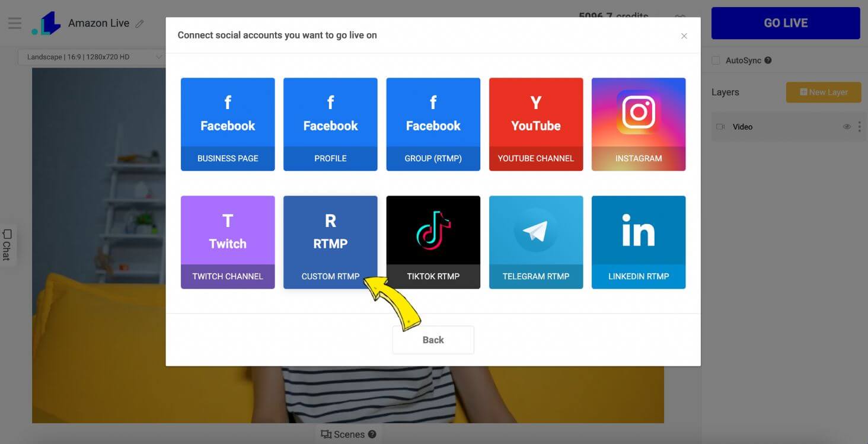Open the Landscape 16:9 resolution dropdown

[x=92, y=57]
